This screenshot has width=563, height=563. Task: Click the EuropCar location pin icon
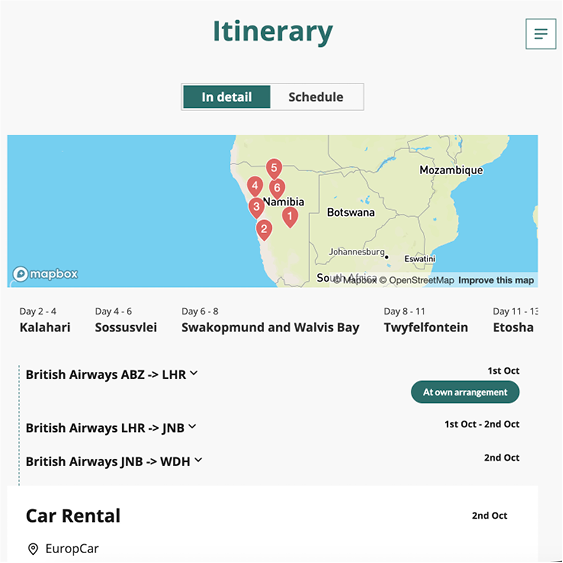33,549
